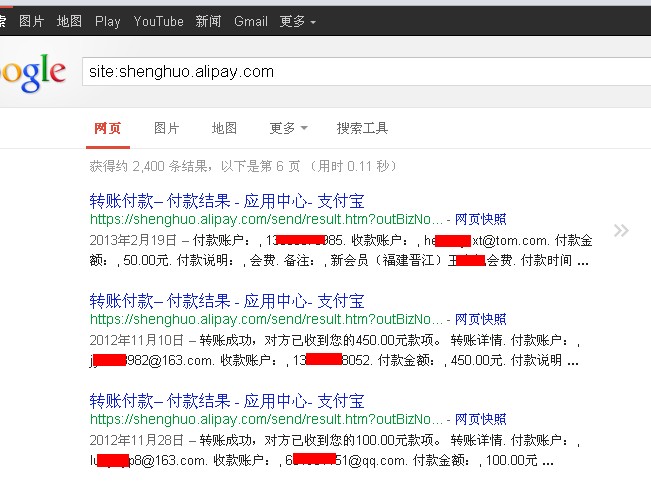Switch to the 图片 search results tab
This screenshot has width=651, height=487.
[x=166, y=129]
